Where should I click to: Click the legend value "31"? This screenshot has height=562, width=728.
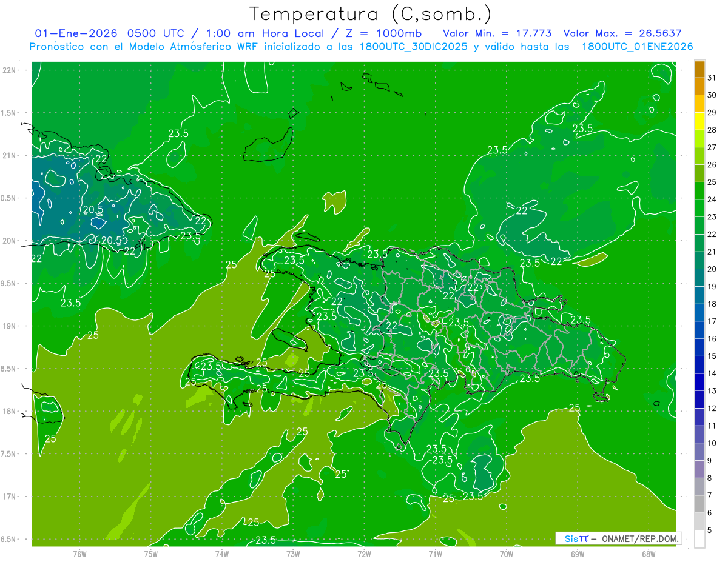click(x=712, y=78)
